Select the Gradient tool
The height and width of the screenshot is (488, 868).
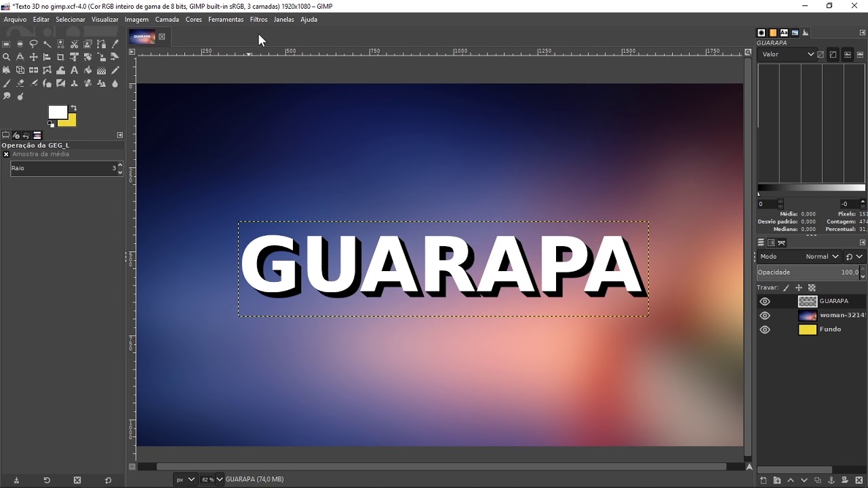pos(101,70)
